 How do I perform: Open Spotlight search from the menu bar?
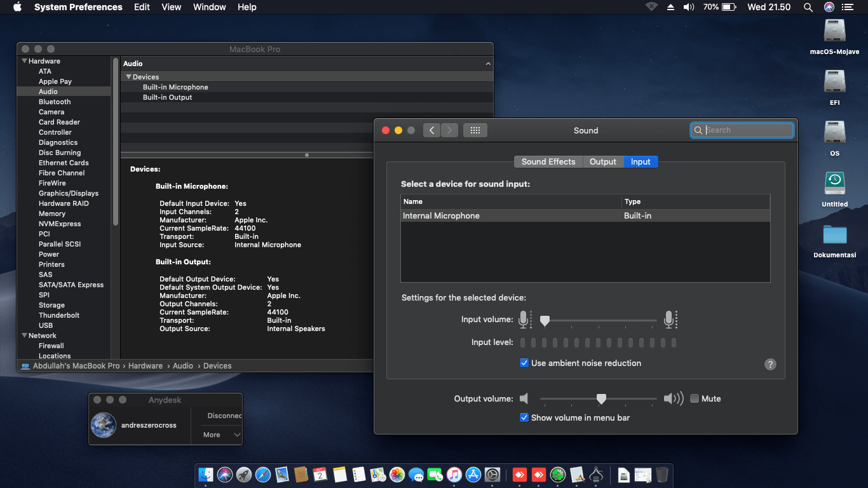point(808,7)
